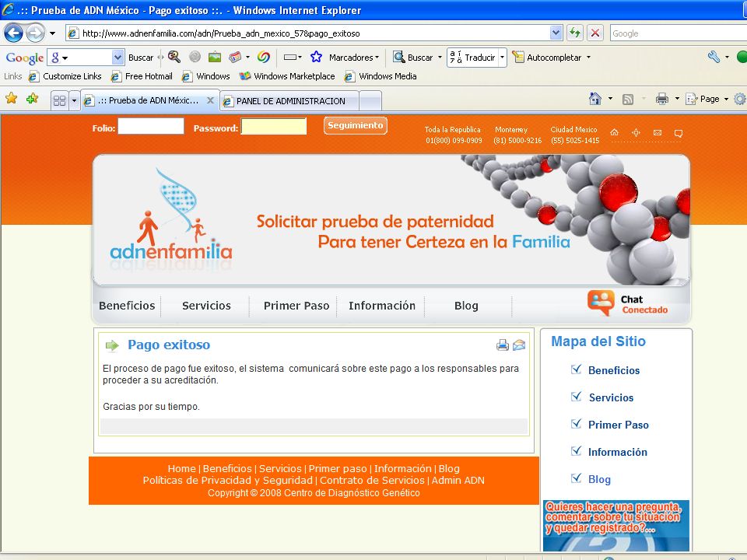Click the Marcadores star icon
Image resolution: width=747 pixels, height=560 pixels.
click(x=317, y=57)
